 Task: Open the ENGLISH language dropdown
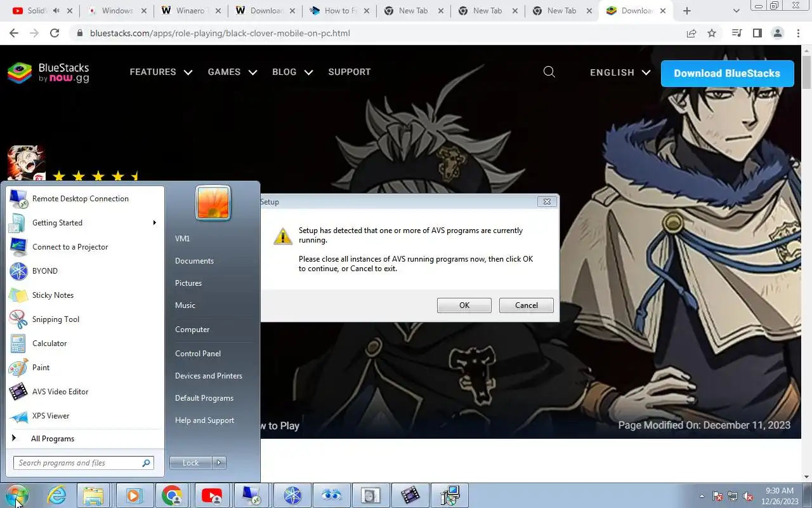(x=620, y=73)
